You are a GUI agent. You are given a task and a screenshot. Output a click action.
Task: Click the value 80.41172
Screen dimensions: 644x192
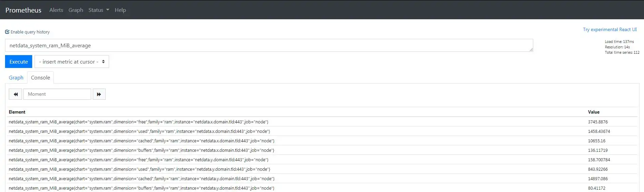click(x=597, y=188)
